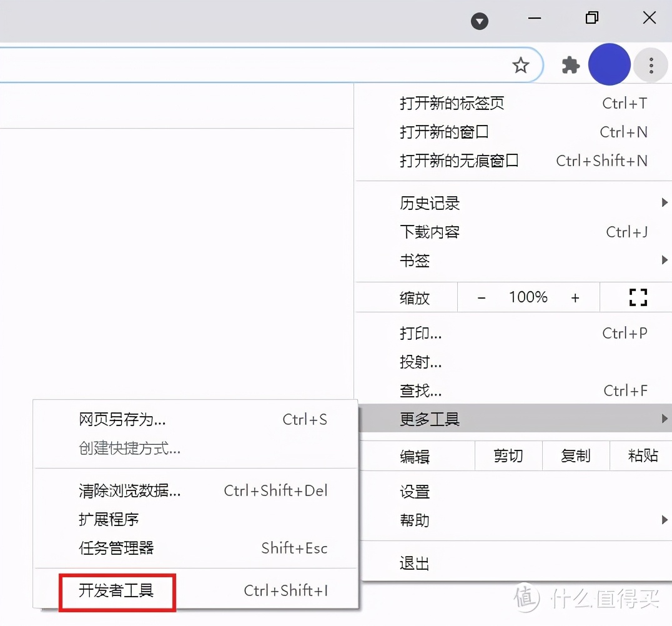Zoom out with the minus icon
The height and width of the screenshot is (626, 672).
click(x=481, y=297)
